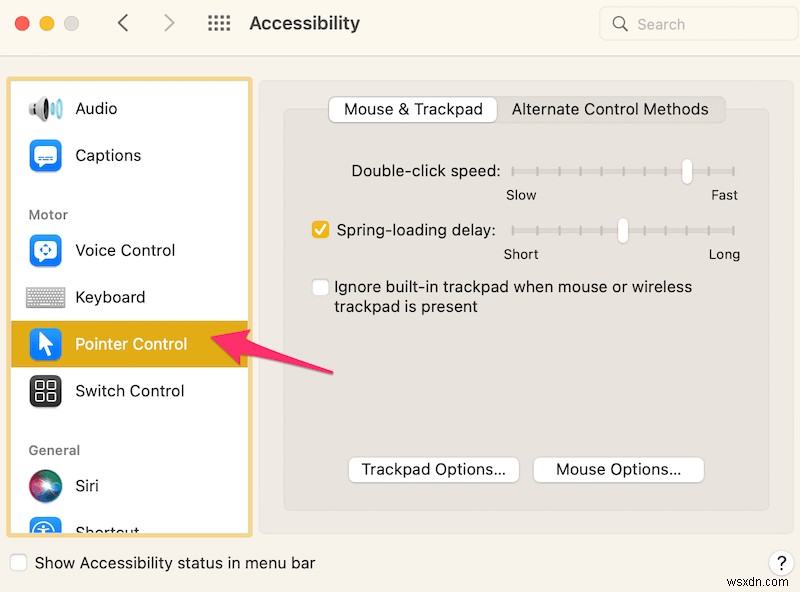The height and width of the screenshot is (592, 800).
Task: Check Show Accessibility status in menu bar
Action: (18, 563)
